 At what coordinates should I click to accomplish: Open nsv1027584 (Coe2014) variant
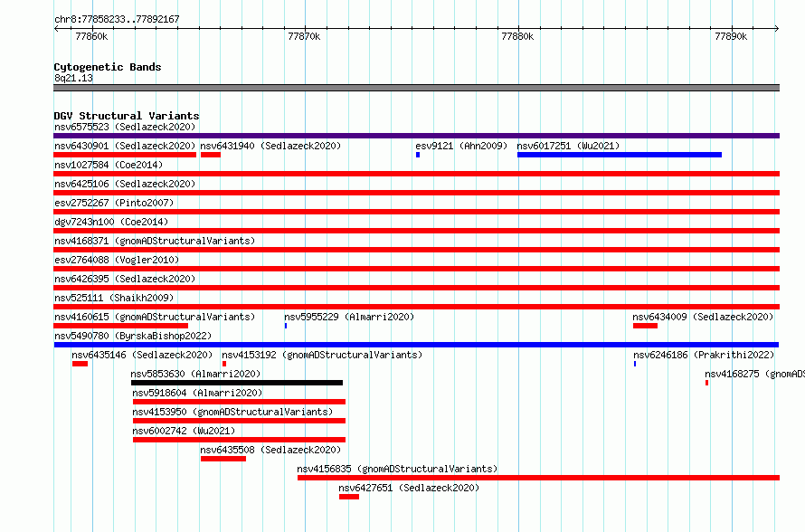(109, 165)
